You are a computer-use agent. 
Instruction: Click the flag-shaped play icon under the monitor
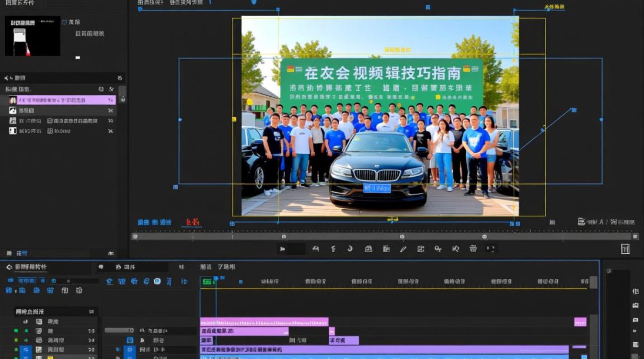283,249
